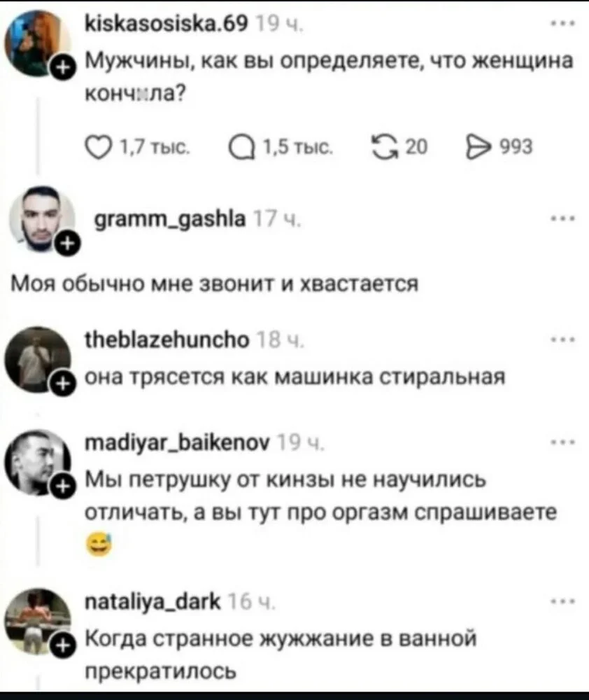This screenshot has height=700, width=589.
Task: Follow nataliya_dark using the plus badge
Action: click(x=63, y=645)
